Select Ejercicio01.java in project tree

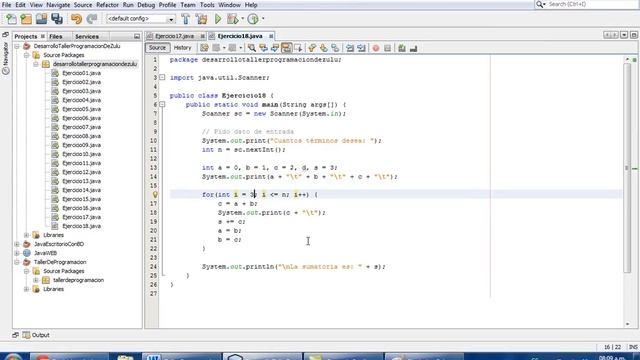[x=81, y=73]
